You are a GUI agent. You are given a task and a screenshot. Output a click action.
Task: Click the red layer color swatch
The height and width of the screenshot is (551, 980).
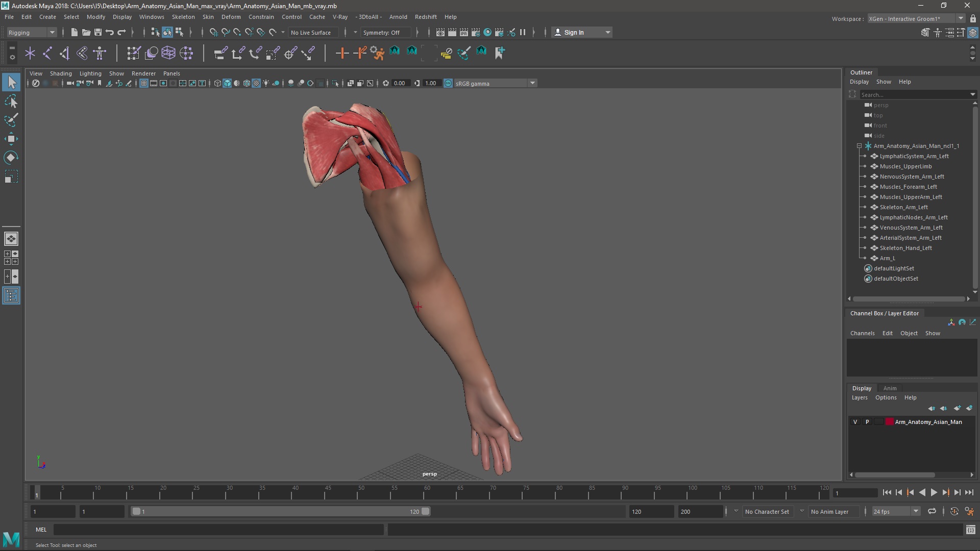click(x=890, y=422)
